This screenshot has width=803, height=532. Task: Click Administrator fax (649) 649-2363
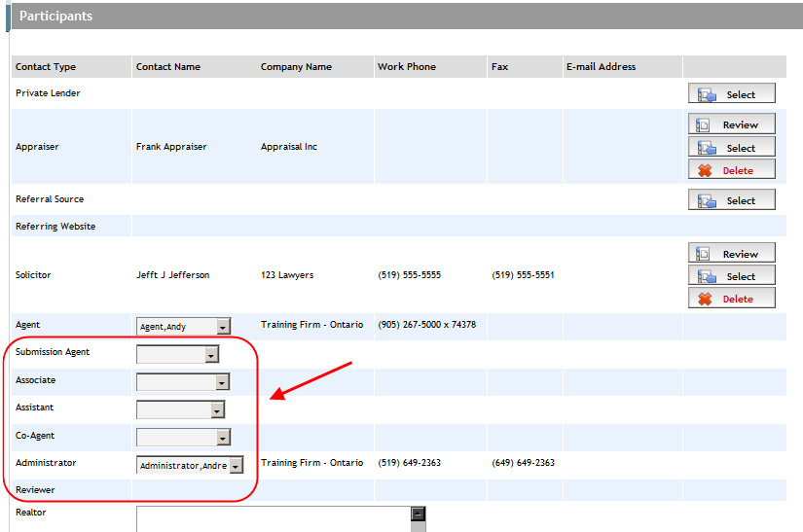click(x=523, y=462)
